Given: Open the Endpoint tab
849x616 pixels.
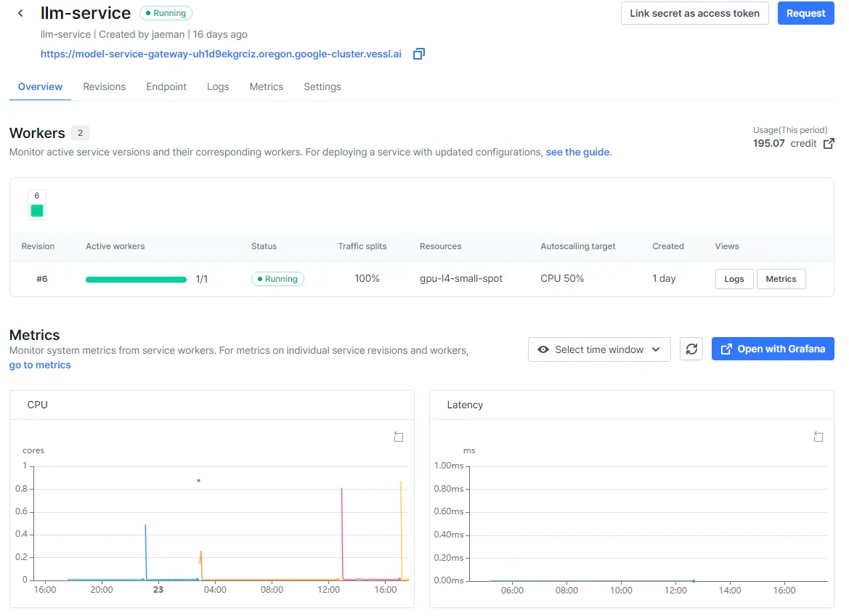Looking at the screenshot, I should tap(166, 86).
